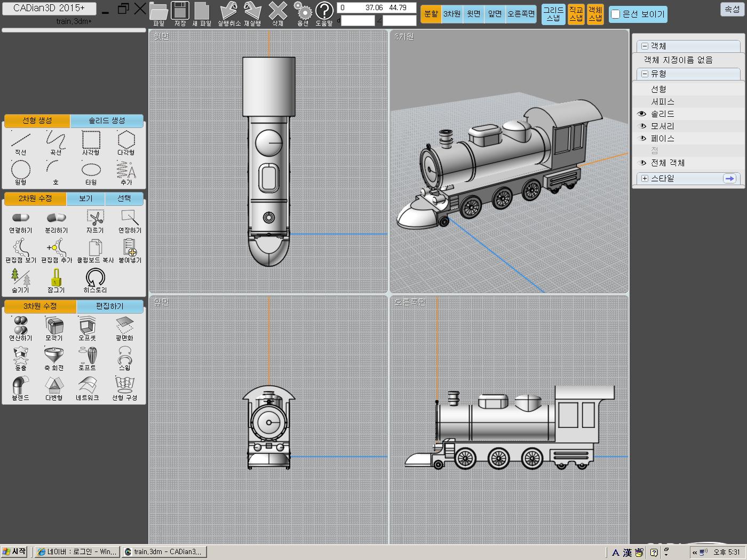Choose the 돌출 extrude tool
The image size is (747, 560).
pos(20,359)
